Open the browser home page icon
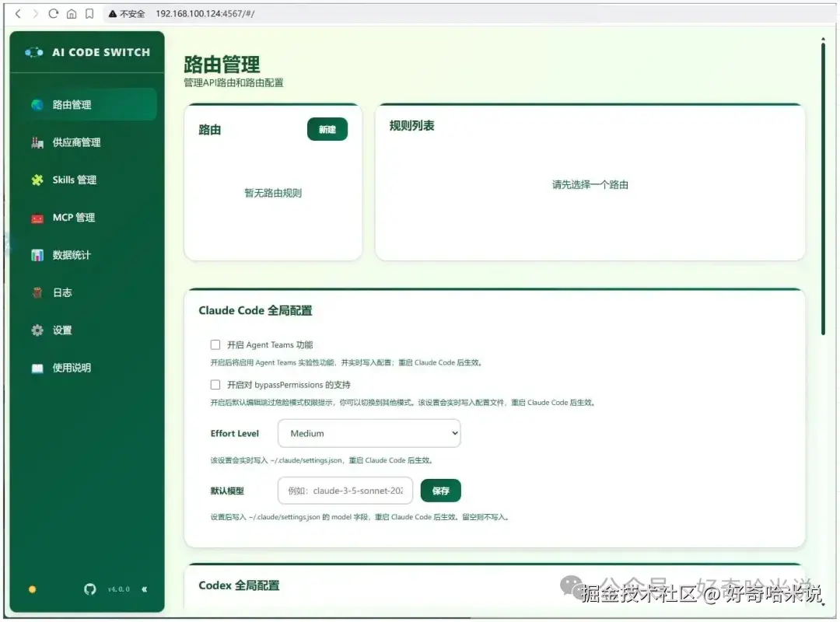840x622 pixels. tap(72, 13)
